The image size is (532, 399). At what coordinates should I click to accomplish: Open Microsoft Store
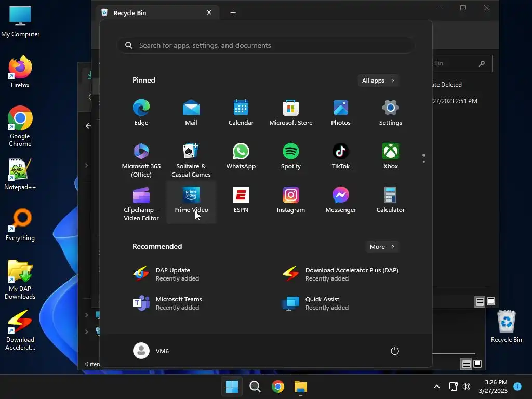tap(291, 113)
